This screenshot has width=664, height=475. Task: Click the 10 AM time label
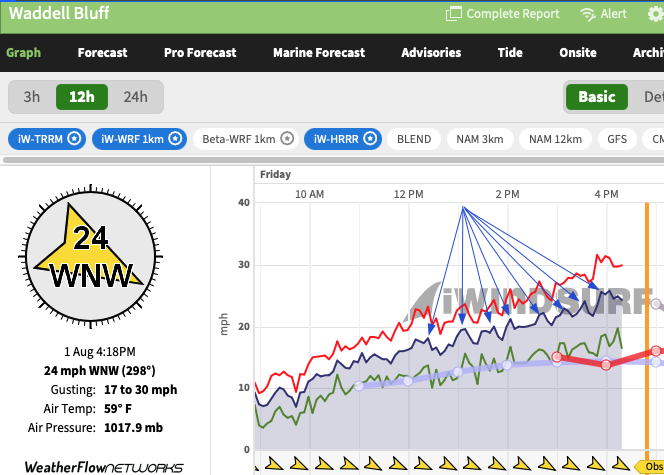310,194
